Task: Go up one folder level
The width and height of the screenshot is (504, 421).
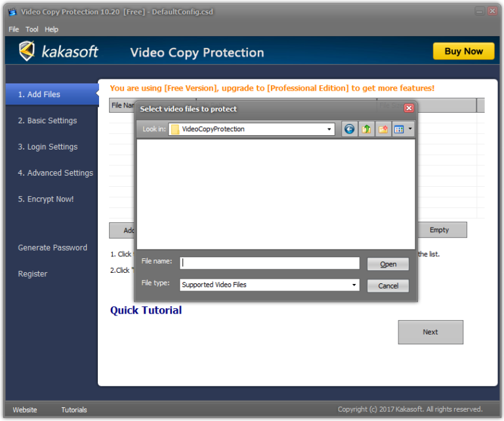Action: pos(366,129)
